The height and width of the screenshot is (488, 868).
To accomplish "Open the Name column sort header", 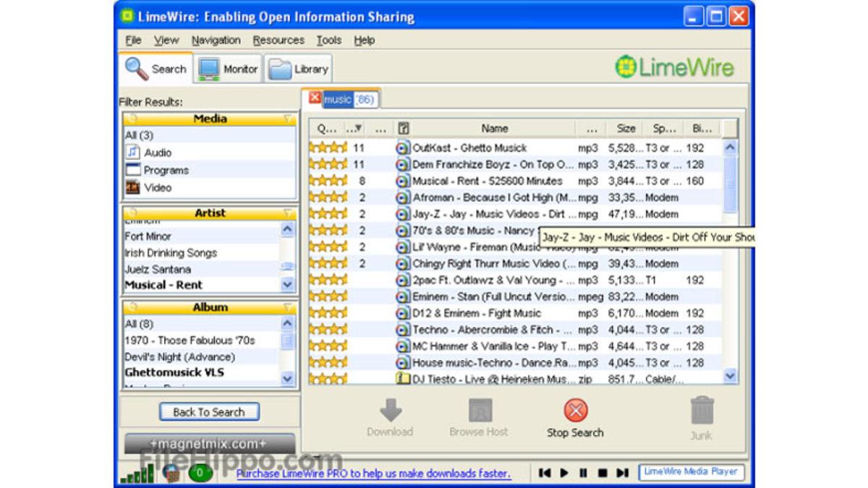I will coord(495,128).
